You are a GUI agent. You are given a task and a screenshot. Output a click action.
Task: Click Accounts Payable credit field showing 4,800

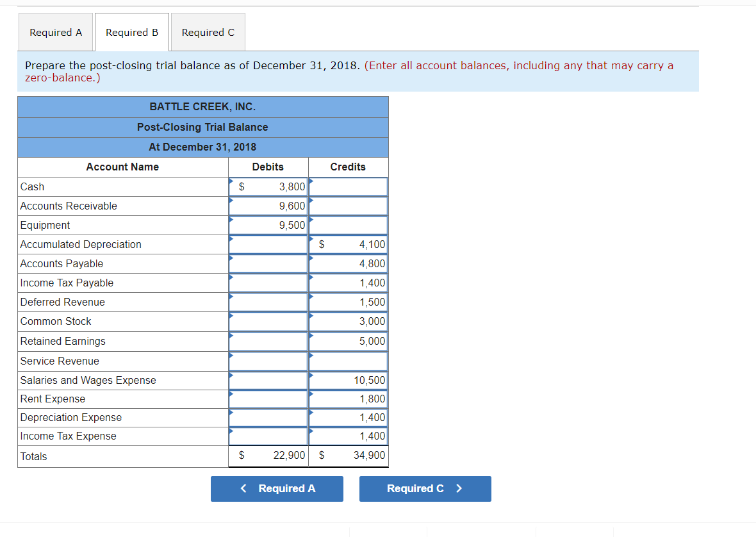(348, 263)
